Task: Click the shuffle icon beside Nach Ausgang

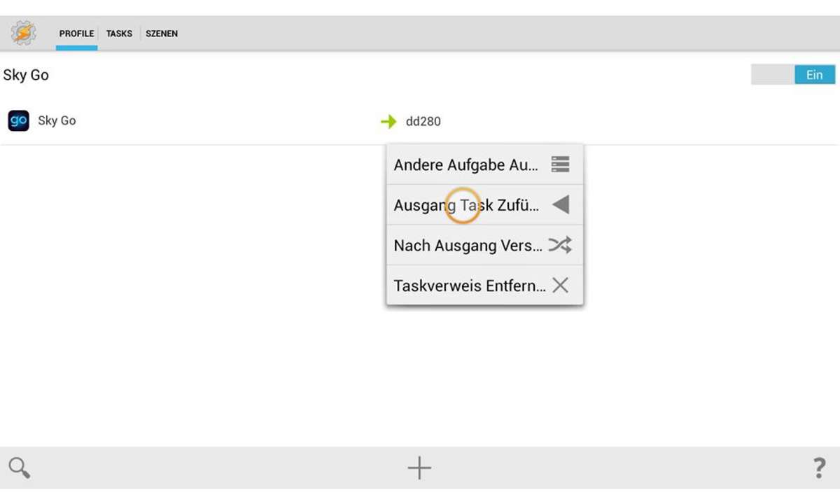Action: pos(560,245)
